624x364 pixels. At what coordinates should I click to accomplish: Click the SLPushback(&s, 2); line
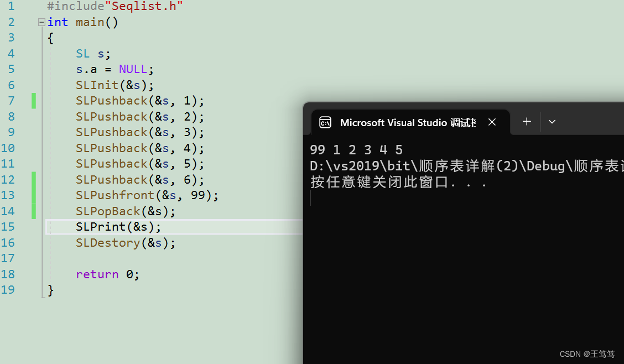tap(140, 117)
